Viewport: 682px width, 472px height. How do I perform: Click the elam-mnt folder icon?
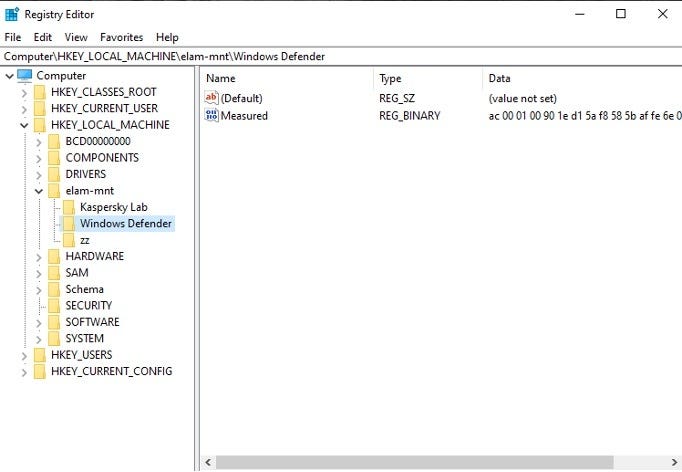click(54, 191)
